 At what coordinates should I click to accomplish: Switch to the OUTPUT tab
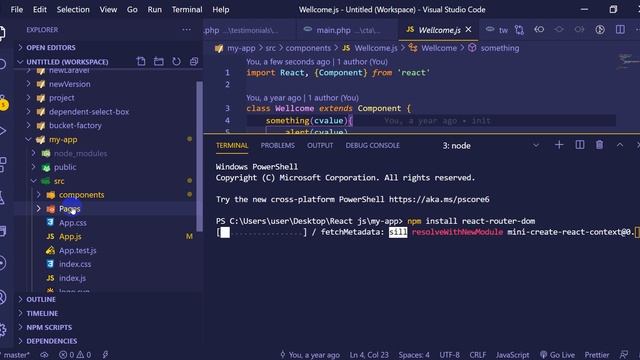point(320,145)
